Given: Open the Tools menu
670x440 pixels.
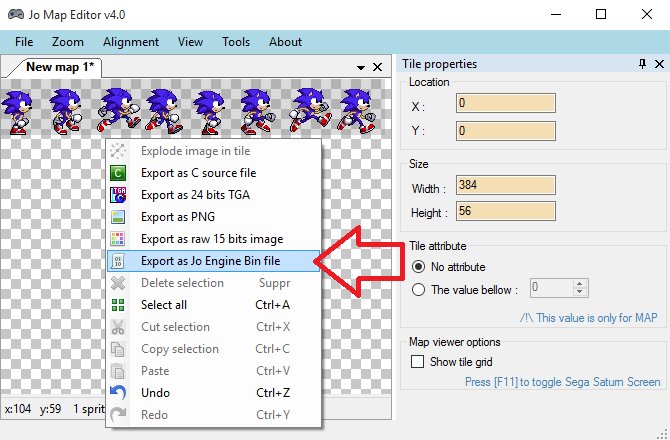Looking at the screenshot, I should click(236, 42).
